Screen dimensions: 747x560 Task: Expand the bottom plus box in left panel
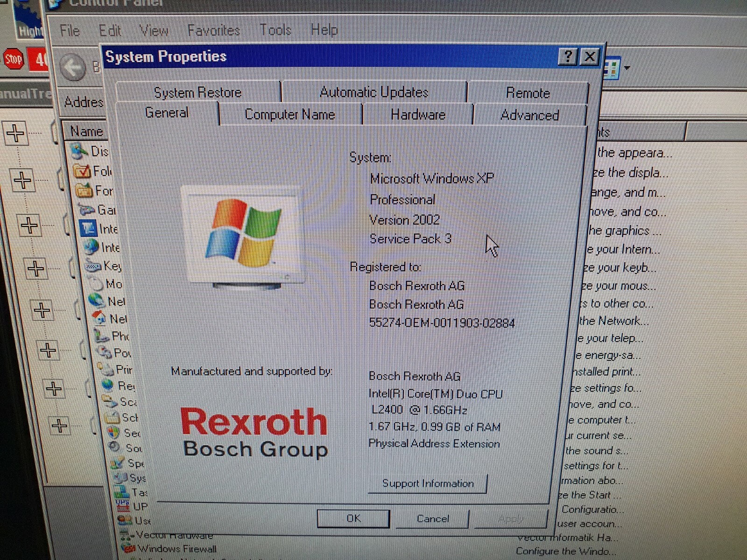click(59, 425)
